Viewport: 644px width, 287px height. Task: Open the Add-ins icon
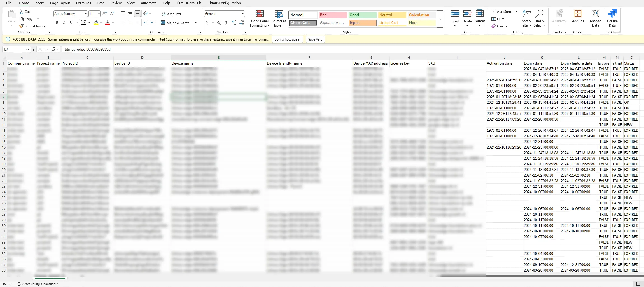tap(578, 13)
